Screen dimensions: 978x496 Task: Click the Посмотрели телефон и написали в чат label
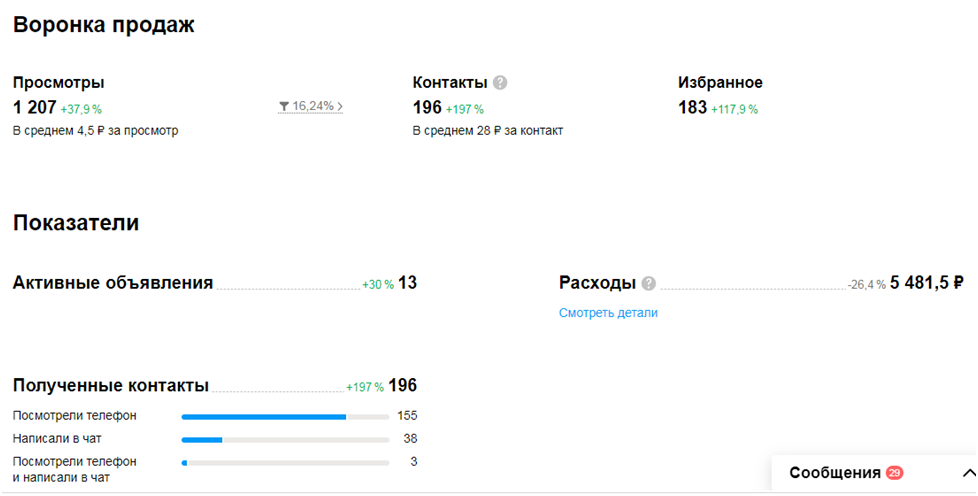(74, 470)
